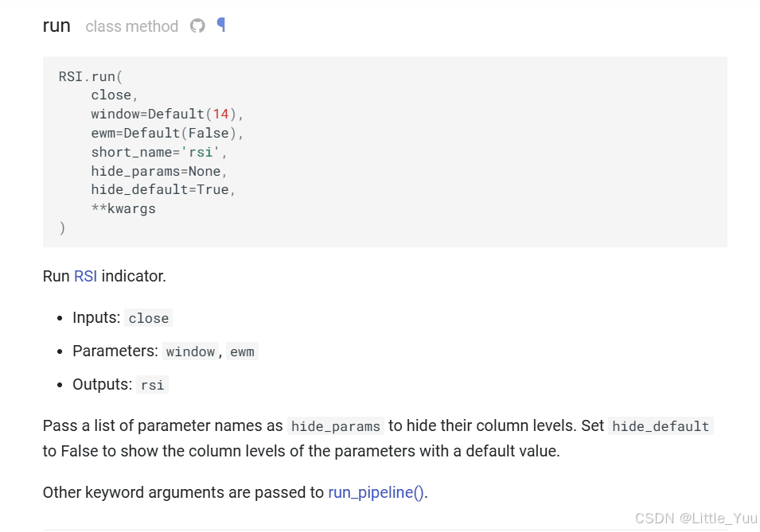This screenshot has height=532, width=760.
Task: Select the inline "close" code after Inputs
Action: pyautogui.click(x=148, y=318)
